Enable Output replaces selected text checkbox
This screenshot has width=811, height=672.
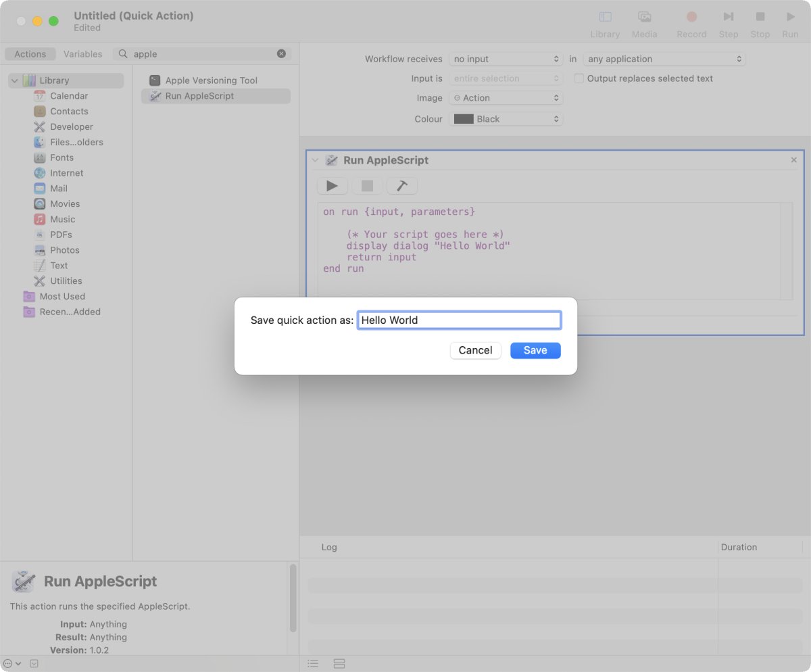click(579, 78)
